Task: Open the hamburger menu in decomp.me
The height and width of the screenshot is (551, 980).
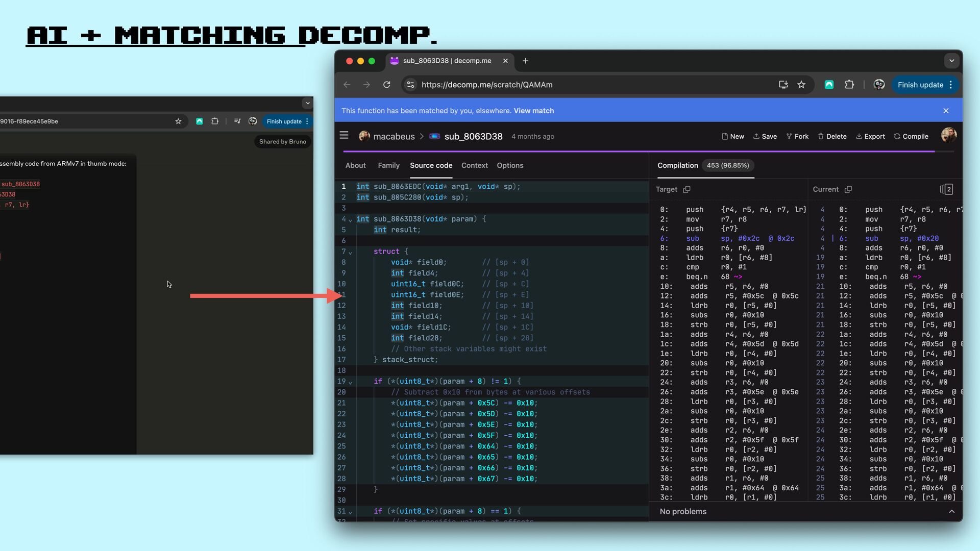Action: [x=344, y=136]
